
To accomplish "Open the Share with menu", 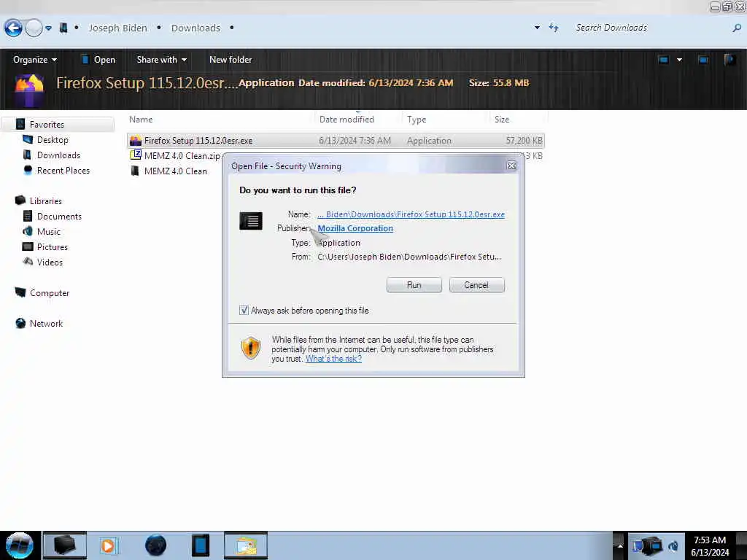I will tap(161, 60).
